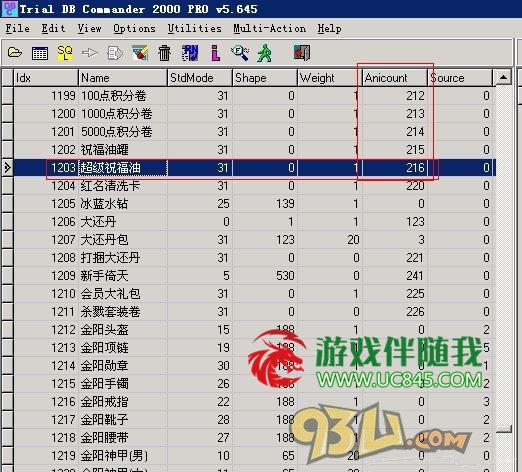
Task: Open the File menu
Action: click(x=17, y=29)
